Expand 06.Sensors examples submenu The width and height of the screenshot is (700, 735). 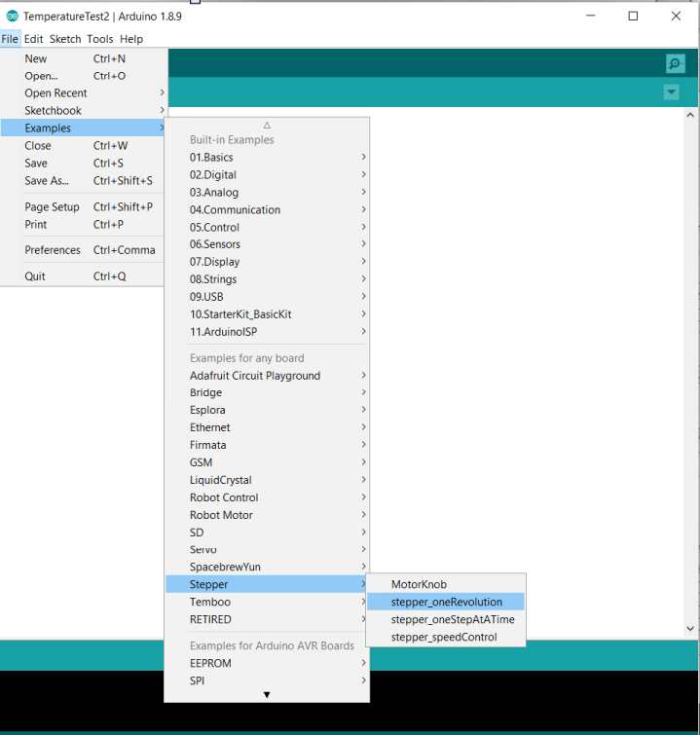point(267,244)
